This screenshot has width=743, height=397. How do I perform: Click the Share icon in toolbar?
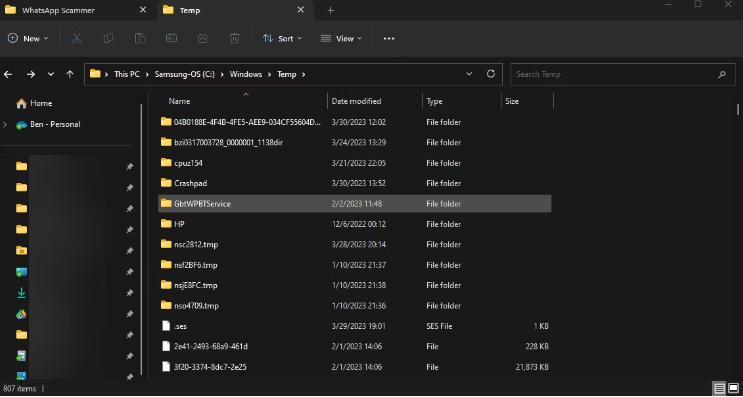[203, 39]
